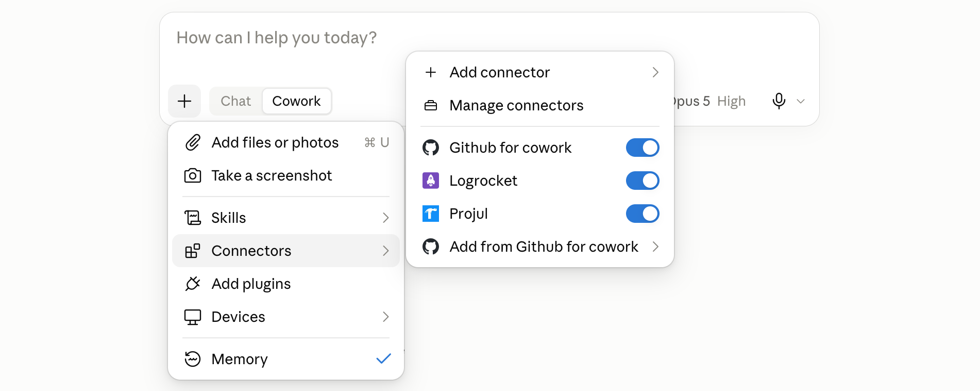980x391 pixels.
Task: Click the briefcase icon for Manage connectors
Action: tap(431, 105)
